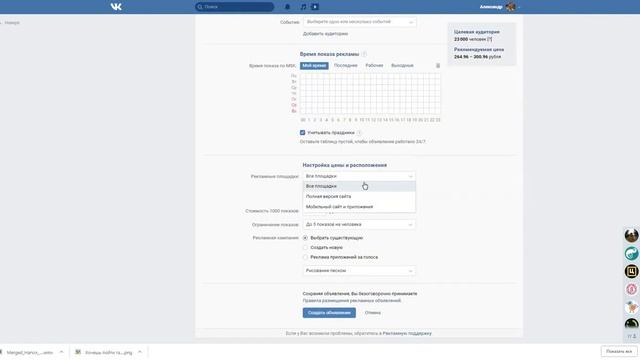Select «Создать новую» radio option
This screenshot has width=640, height=360.
click(305, 248)
